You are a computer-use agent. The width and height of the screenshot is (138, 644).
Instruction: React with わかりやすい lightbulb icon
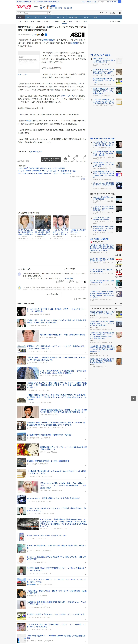pos(74,159)
